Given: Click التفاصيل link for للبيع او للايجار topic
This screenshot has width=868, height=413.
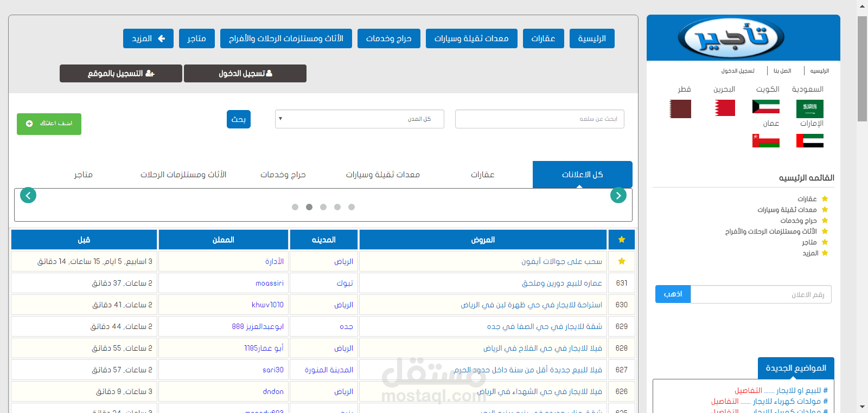Looking at the screenshot, I should coord(748,390).
